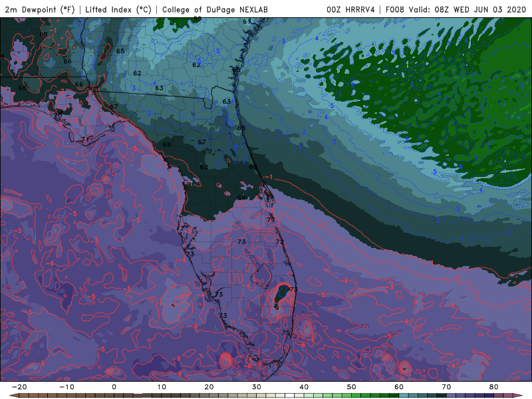The image size is (532, 399).
Task: Click the 69 dewpoint reading in north Florida
Action: [x=241, y=198]
